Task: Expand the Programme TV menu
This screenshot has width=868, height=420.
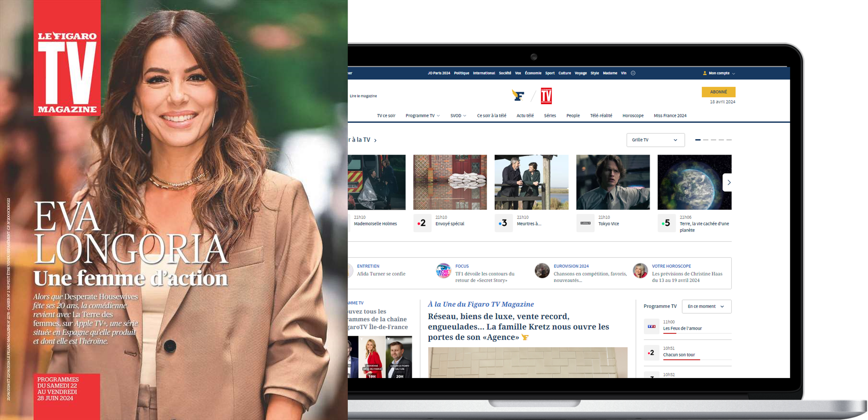Action: (423, 116)
